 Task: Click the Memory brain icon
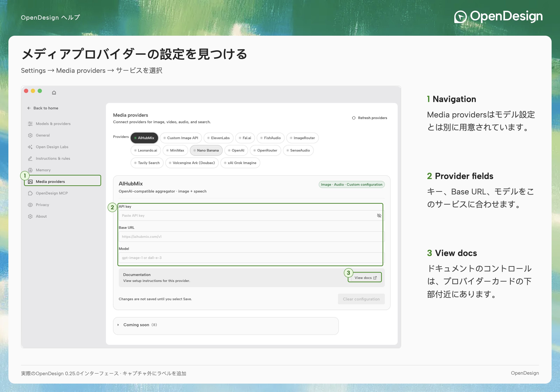(30, 170)
